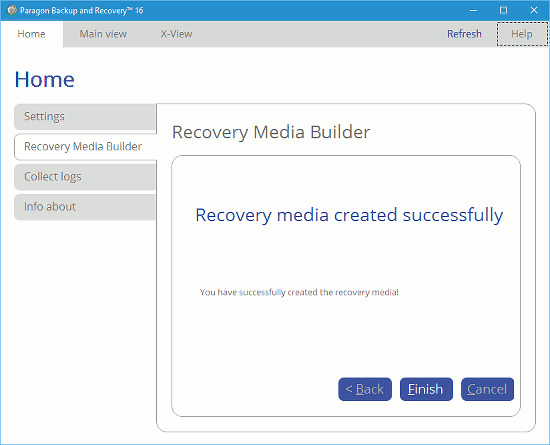Select the X-View tab
This screenshot has width=550, height=445.
pos(176,34)
